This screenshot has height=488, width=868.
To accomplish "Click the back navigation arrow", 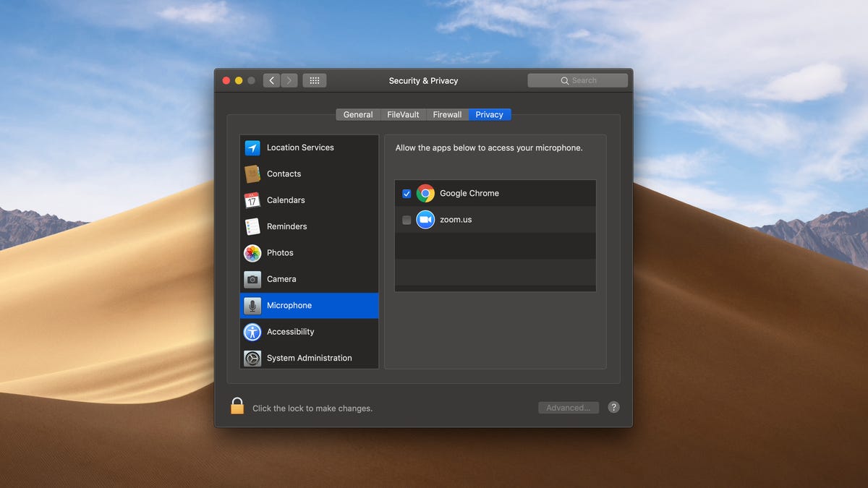I will (271, 80).
